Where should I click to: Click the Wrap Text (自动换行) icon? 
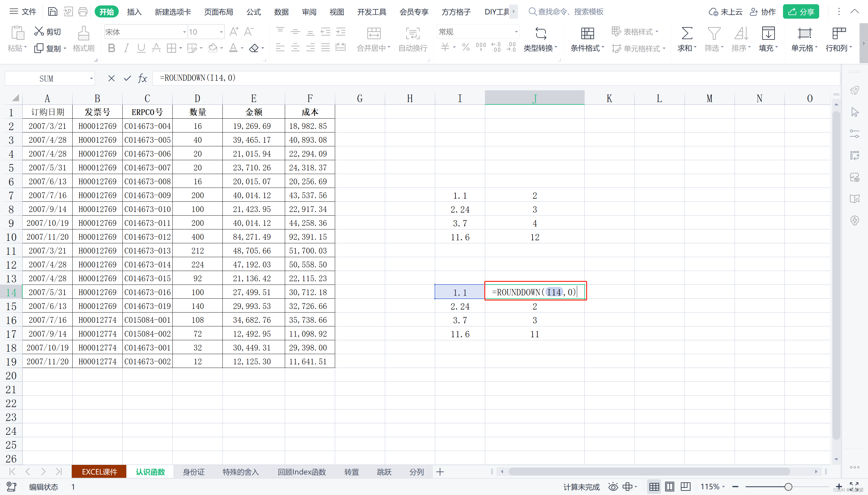click(412, 33)
